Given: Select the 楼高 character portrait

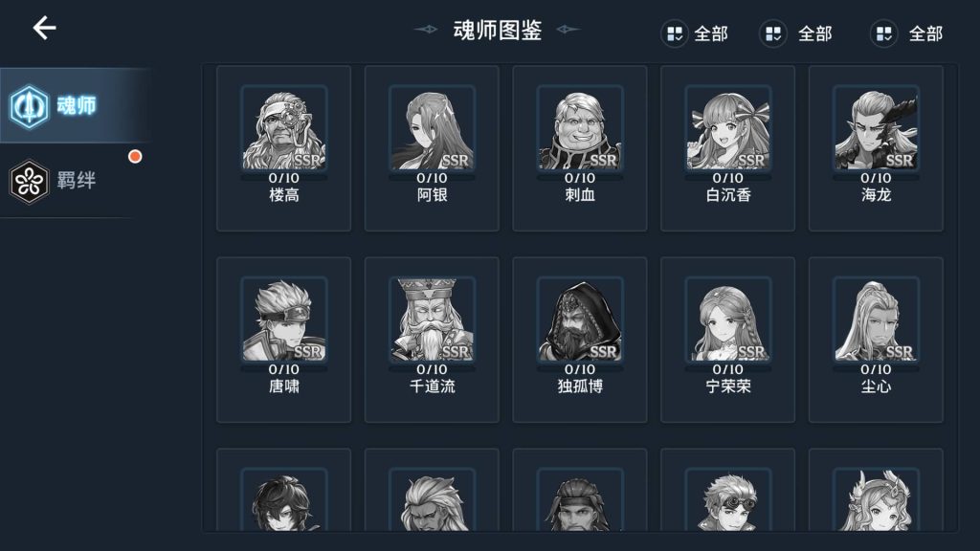Looking at the screenshot, I should 283,128.
